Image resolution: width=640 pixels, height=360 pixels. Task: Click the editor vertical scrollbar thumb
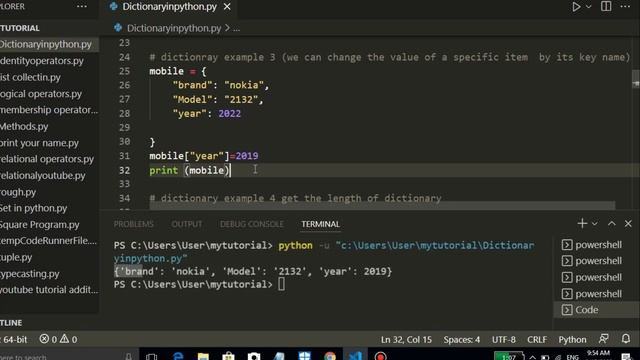point(636,79)
